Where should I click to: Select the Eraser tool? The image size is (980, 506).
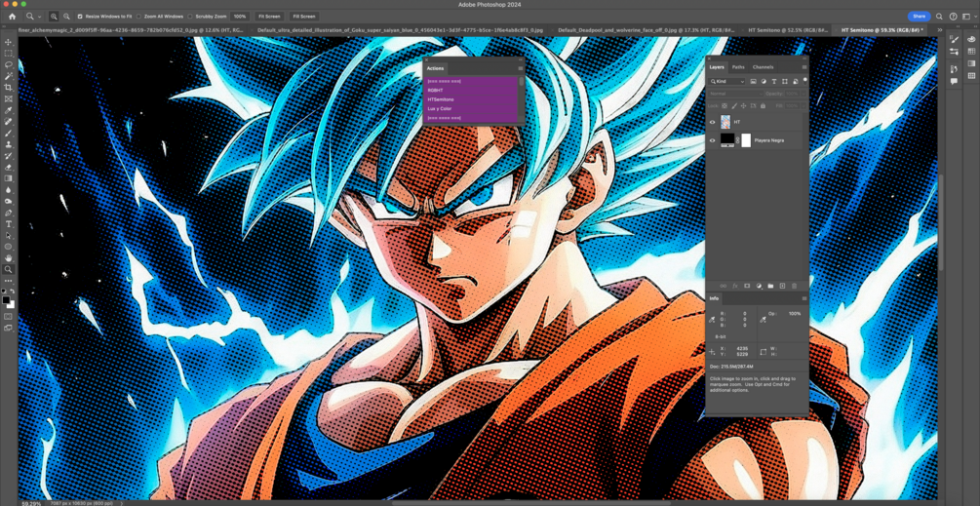pyautogui.click(x=9, y=167)
